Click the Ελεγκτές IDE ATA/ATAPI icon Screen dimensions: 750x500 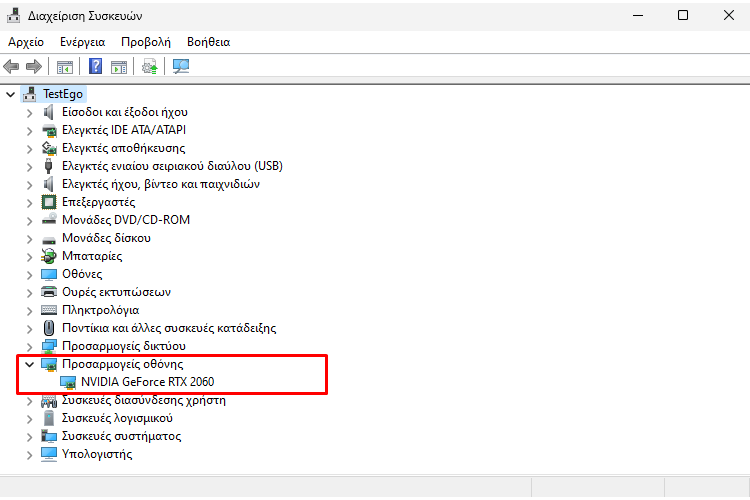point(49,130)
